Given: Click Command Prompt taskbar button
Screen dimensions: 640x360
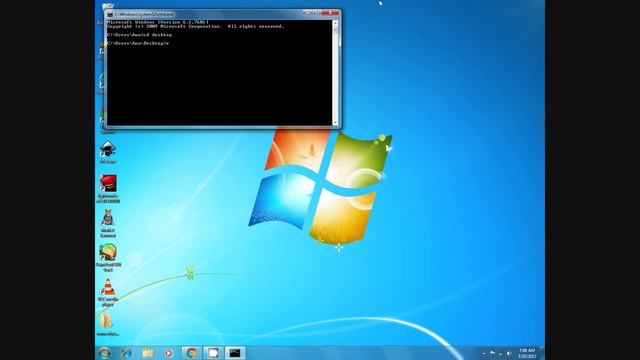Looking at the screenshot, I should (x=235, y=353).
